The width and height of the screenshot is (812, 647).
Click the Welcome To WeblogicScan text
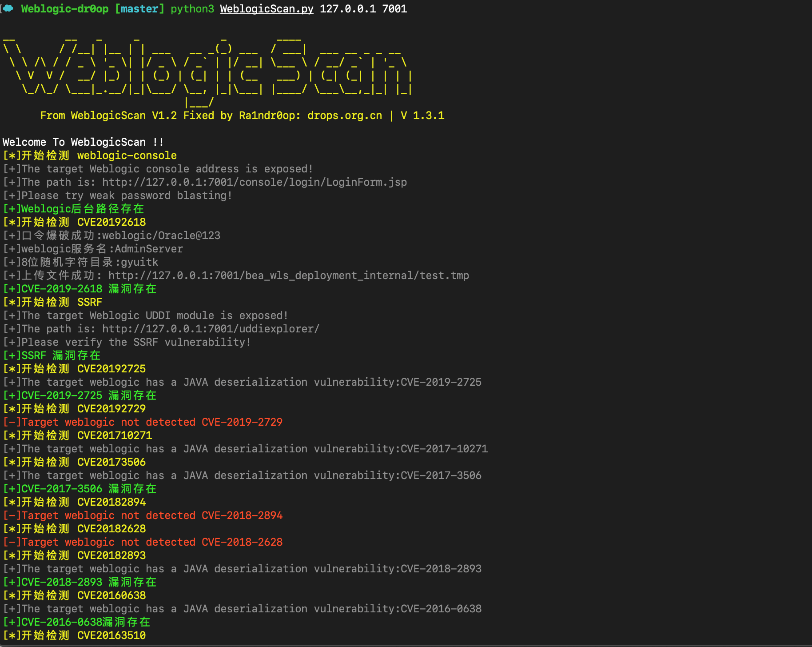click(83, 142)
